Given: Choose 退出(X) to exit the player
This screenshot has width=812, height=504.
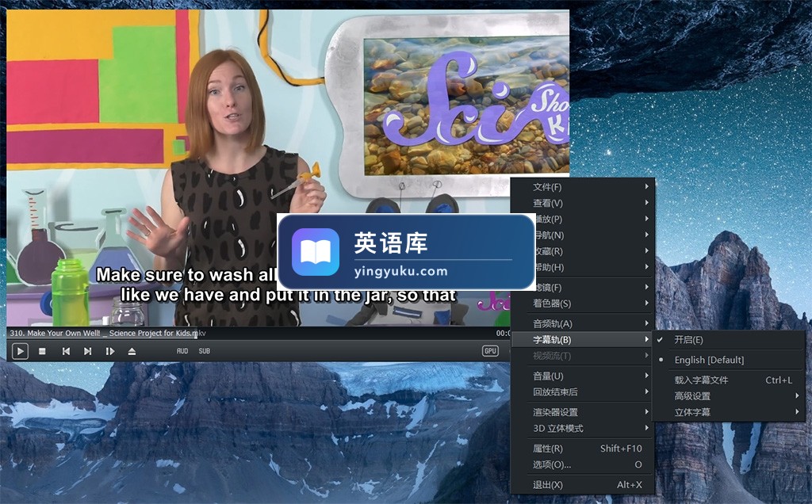Looking at the screenshot, I should point(583,485).
